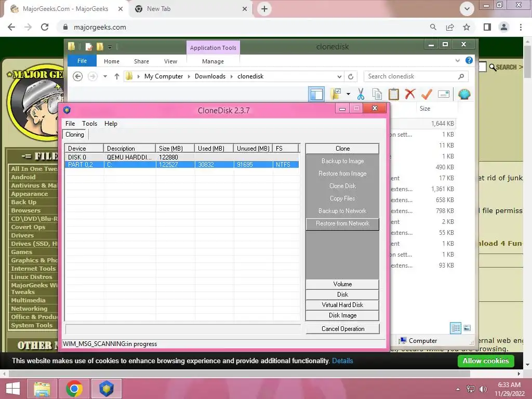Open the Explorer File ribbon tab
The width and height of the screenshot is (532, 399).
click(x=82, y=61)
